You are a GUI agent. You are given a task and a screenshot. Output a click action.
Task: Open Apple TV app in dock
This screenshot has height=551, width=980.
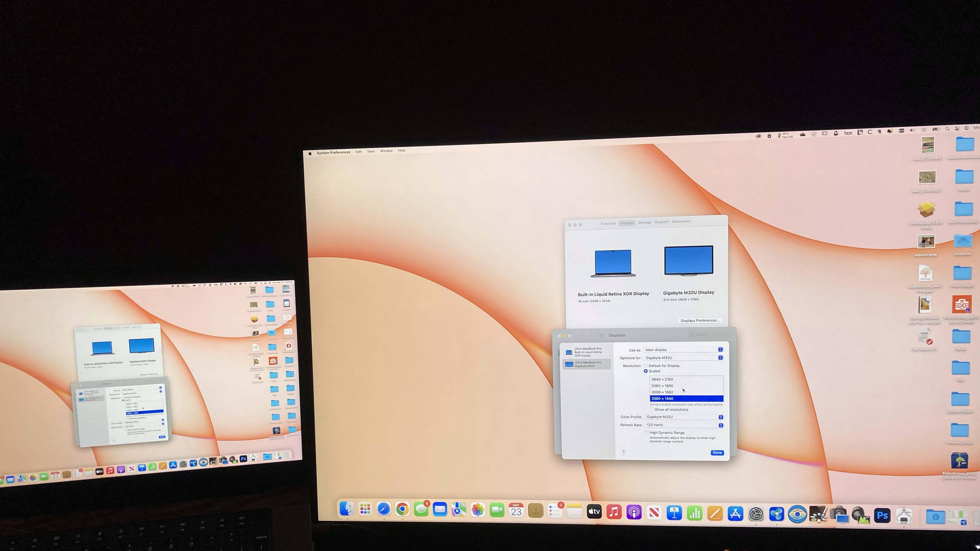594,511
